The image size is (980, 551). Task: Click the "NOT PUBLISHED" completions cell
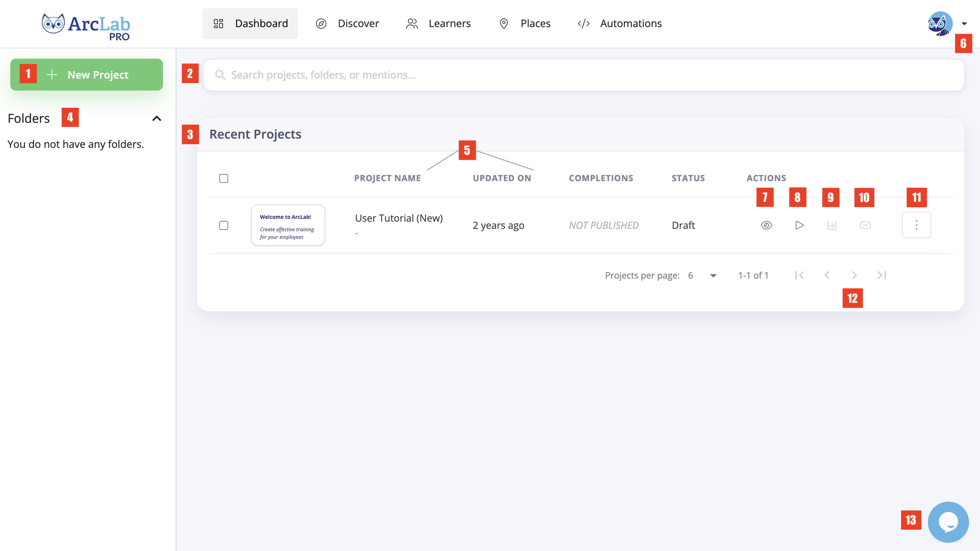point(604,225)
